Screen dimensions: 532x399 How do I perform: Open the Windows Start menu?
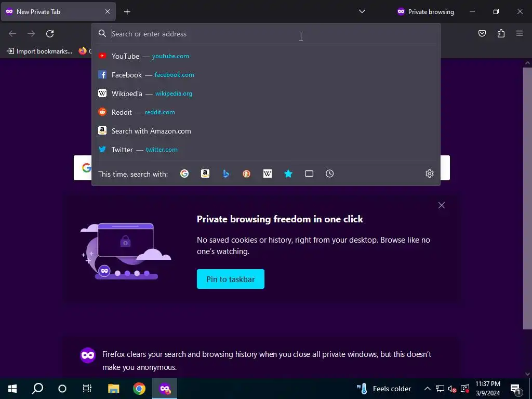tap(12, 389)
